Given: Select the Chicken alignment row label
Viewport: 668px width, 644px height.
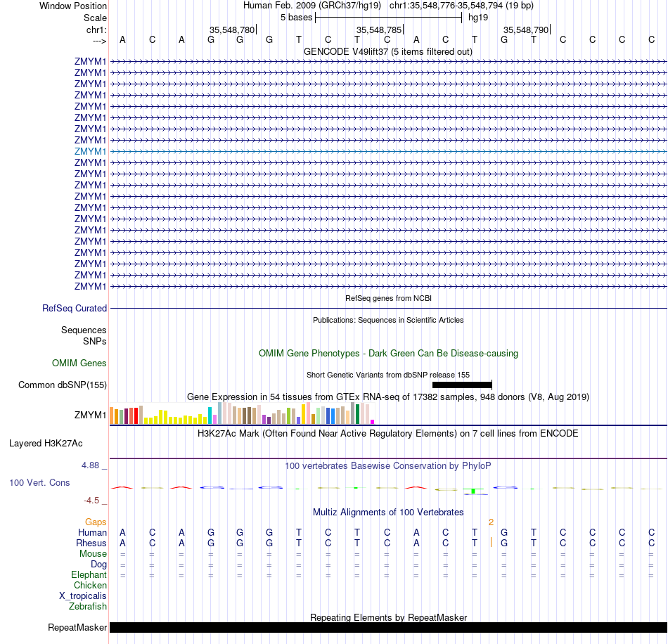Looking at the screenshot, I should (x=90, y=585).
